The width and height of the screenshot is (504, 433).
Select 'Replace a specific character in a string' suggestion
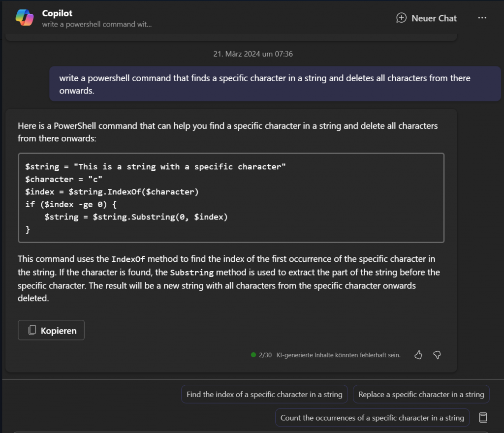click(421, 394)
